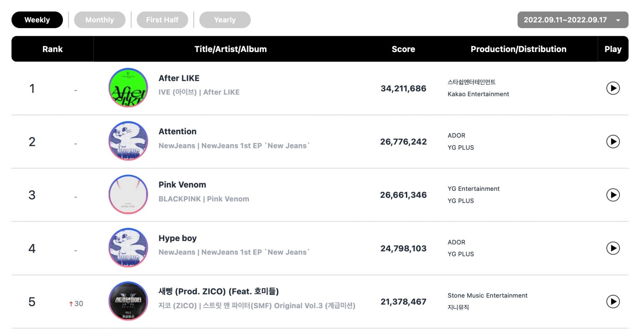
Task: Enable the Yearly chart display
Action: [x=225, y=19]
